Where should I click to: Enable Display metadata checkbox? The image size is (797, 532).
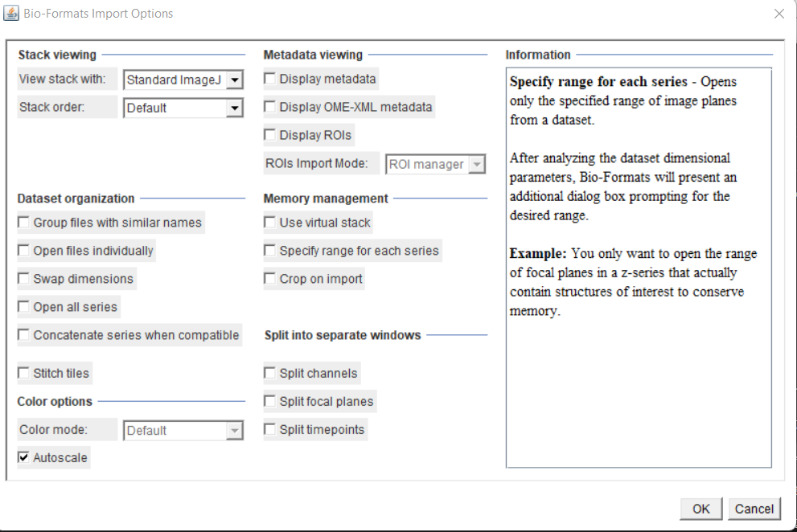(x=270, y=79)
